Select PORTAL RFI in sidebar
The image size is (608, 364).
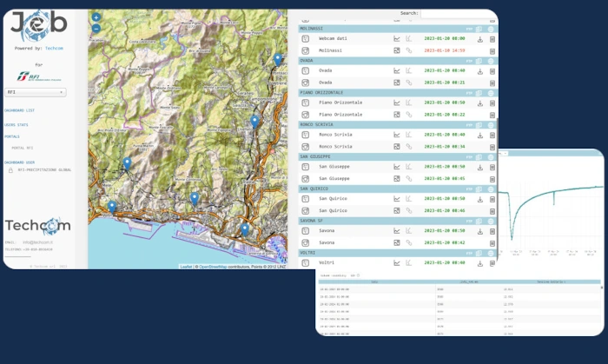point(22,148)
